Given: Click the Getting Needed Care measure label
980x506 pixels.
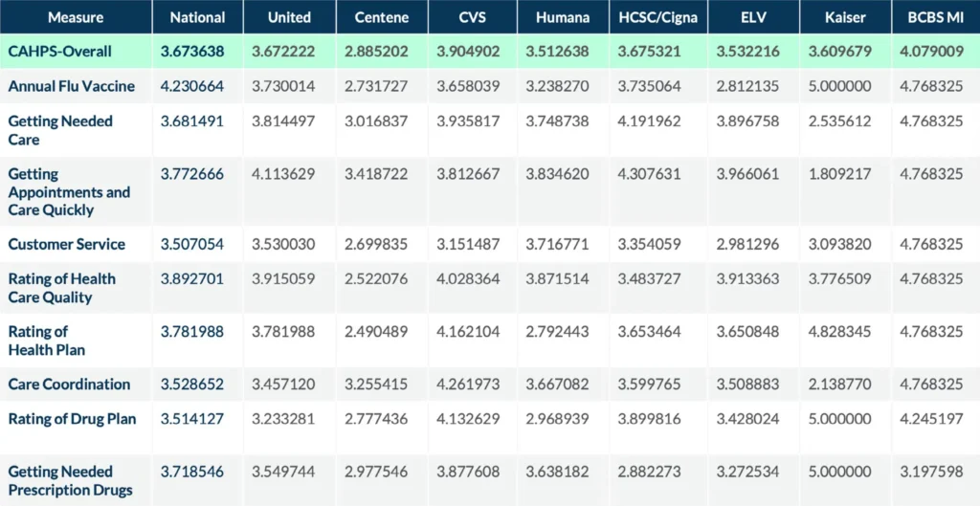Looking at the screenshot, I should (60, 130).
